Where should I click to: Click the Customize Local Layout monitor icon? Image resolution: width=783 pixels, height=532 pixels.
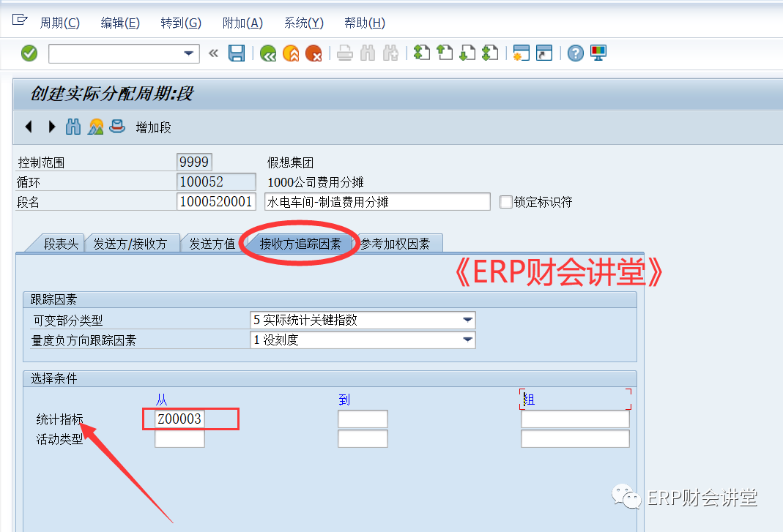click(x=598, y=53)
